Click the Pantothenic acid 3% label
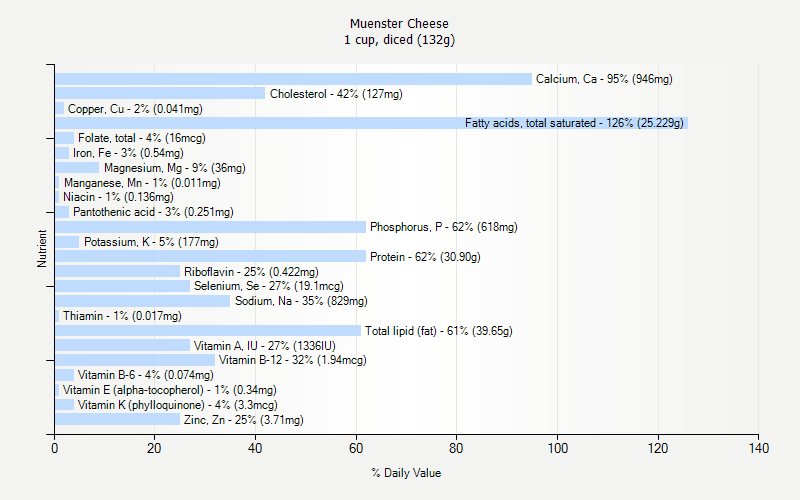800x500 pixels. [152, 212]
